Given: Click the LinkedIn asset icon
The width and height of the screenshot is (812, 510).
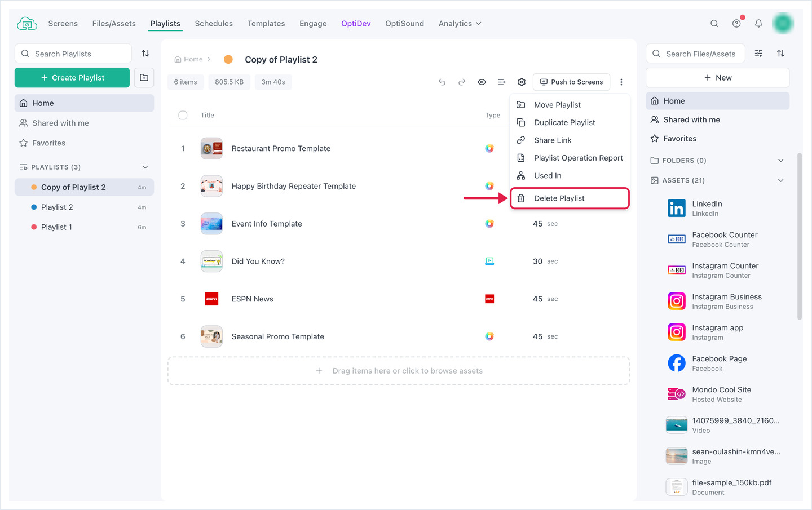Looking at the screenshot, I should (x=677, y=209).
